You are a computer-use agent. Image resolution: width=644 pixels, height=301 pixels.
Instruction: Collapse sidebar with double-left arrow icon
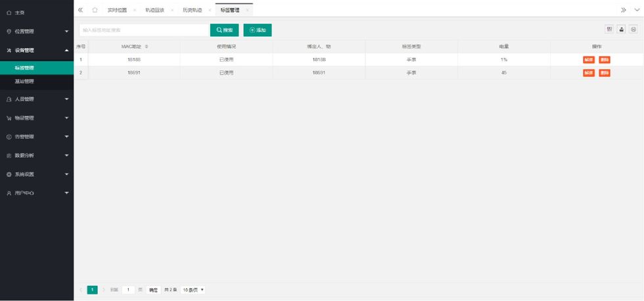(x=81, y=10)
